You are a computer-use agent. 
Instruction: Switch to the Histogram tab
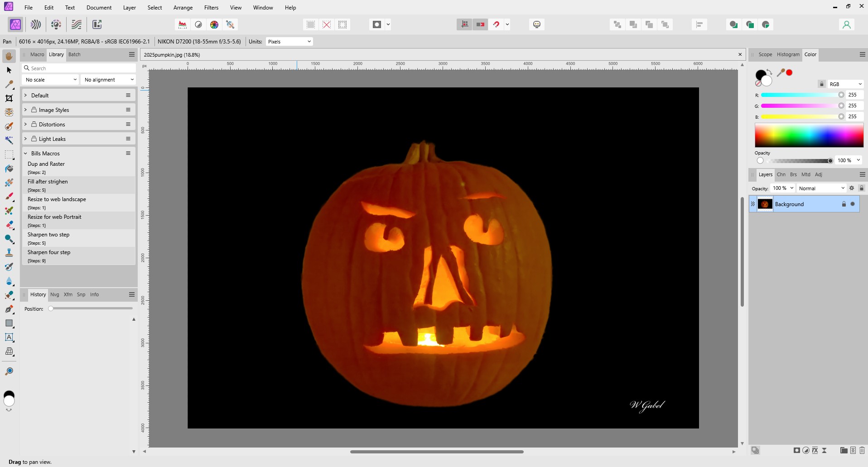(788, 54)
